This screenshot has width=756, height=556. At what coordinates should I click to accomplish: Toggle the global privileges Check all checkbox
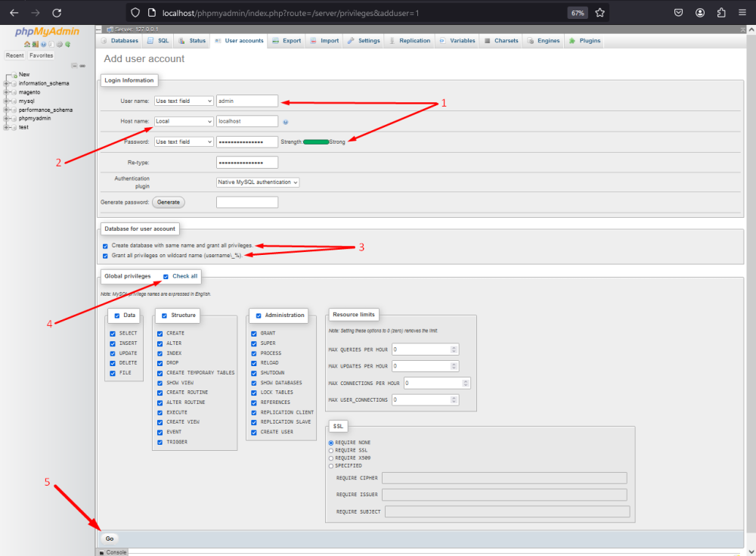pyautogui.click(x=166, y=276)
